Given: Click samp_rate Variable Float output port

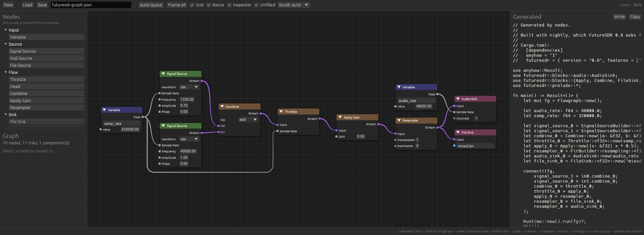Looking at the screenshot, I should pos(143,117).
